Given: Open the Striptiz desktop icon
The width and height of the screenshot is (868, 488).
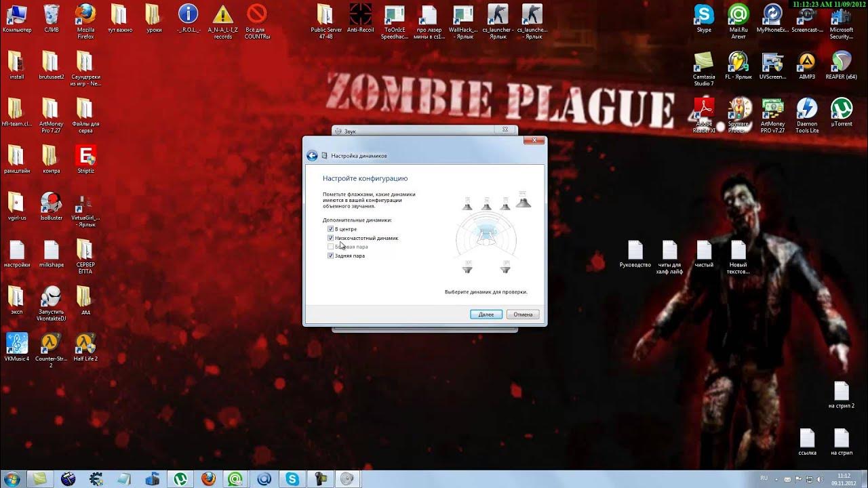Looking at the screenshot, I should coord(85,159).
